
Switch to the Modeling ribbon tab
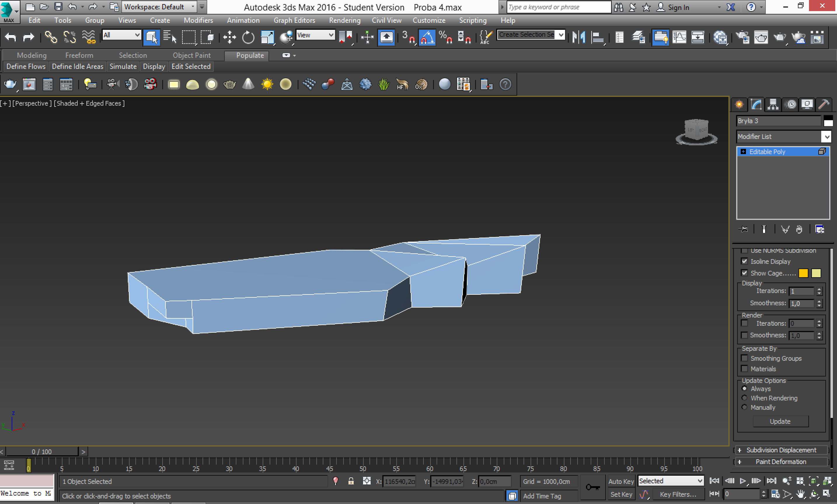pos(32,55)
